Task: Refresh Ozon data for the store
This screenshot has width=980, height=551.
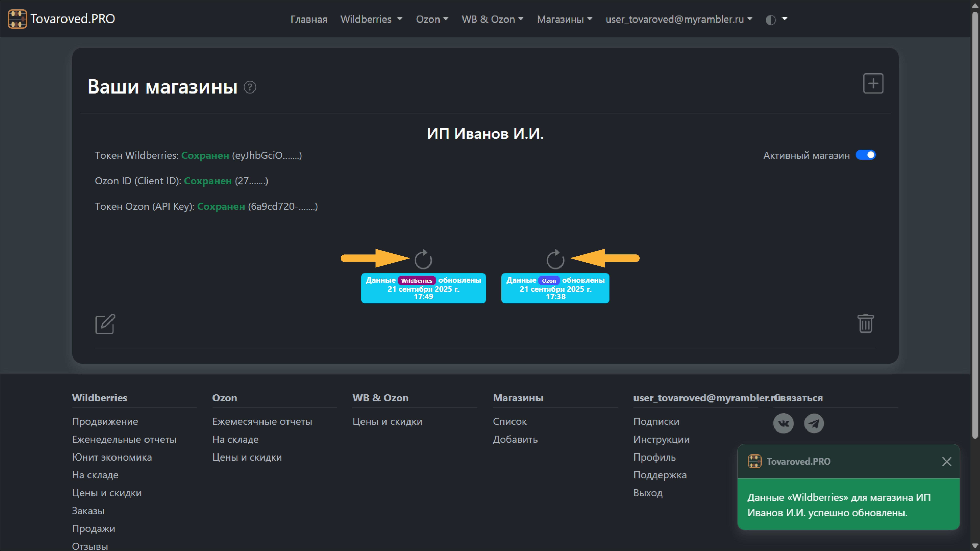Action: pyautogui.click(x=555, y=259)
